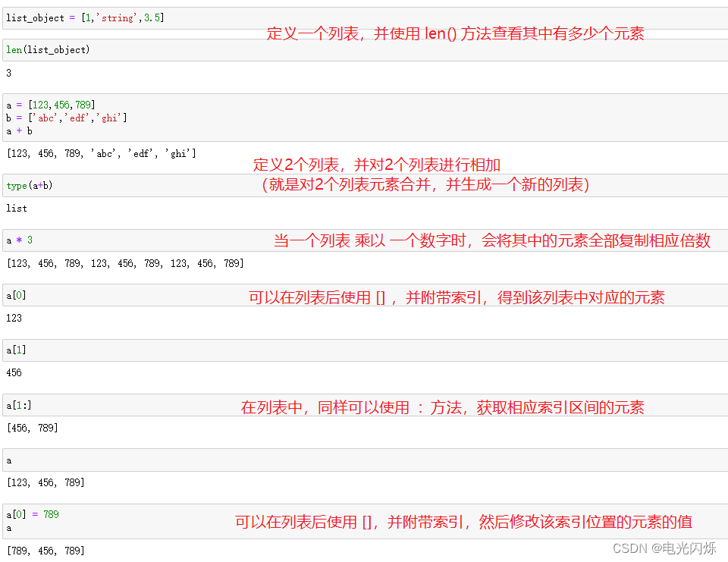Click the output showing 456
Screen dimensions: 728x562
pos(9,372)
